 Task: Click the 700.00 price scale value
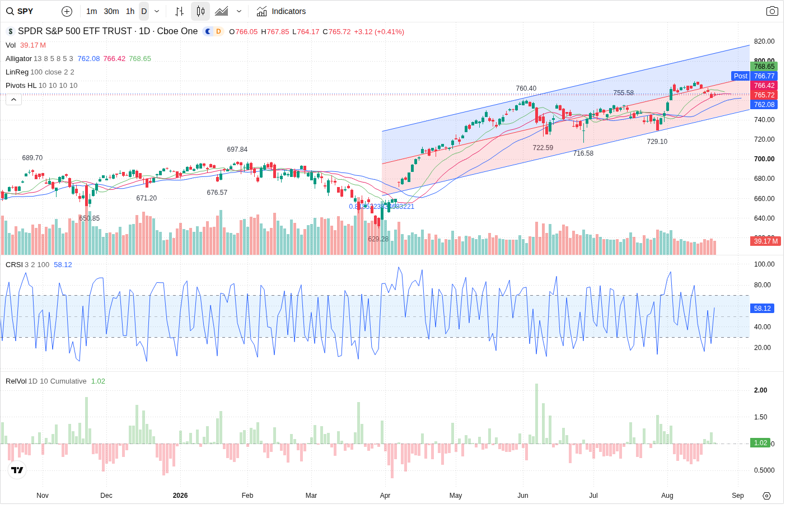pos(764,159)
